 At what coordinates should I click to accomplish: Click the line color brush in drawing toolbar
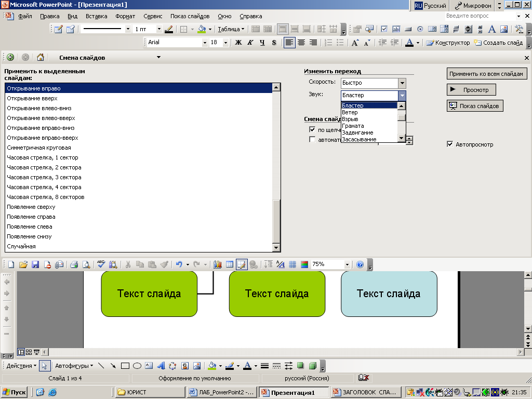(x=230, y=366)
